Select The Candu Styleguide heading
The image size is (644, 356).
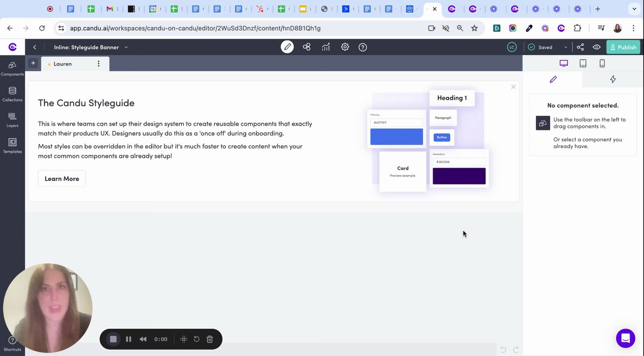(86, 103)
